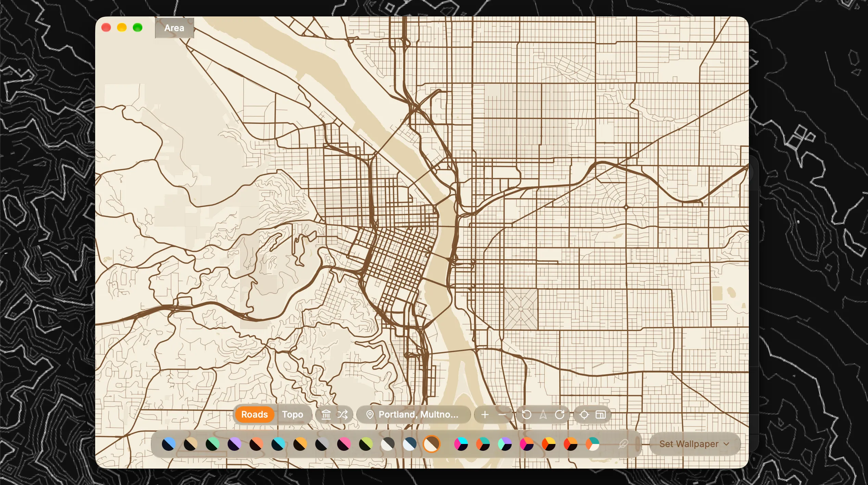The height and width of the screenshot is (485, 868).
Task: Open the landmarks gallery icon
Action: (x=326, y=415)
